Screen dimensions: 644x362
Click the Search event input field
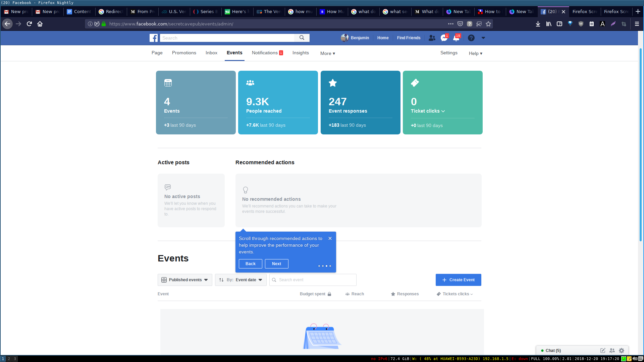[x=313, y=280]
